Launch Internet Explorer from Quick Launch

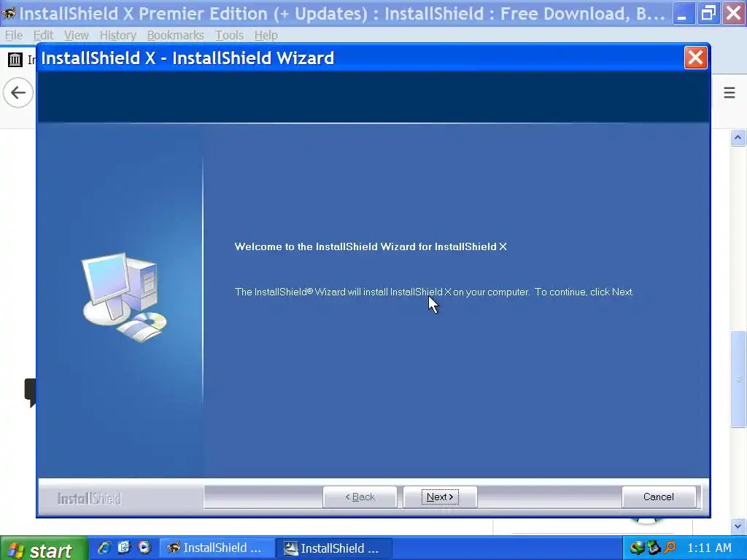coord(104,548)
